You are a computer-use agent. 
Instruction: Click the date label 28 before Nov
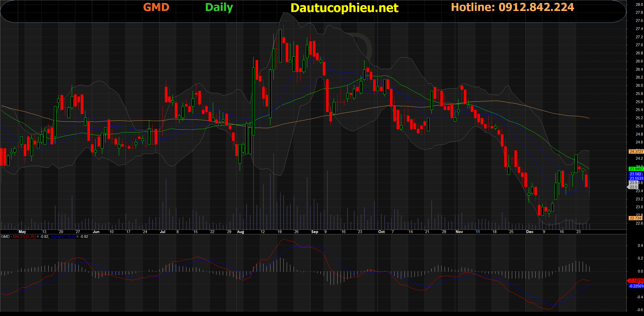coord(444,232)
